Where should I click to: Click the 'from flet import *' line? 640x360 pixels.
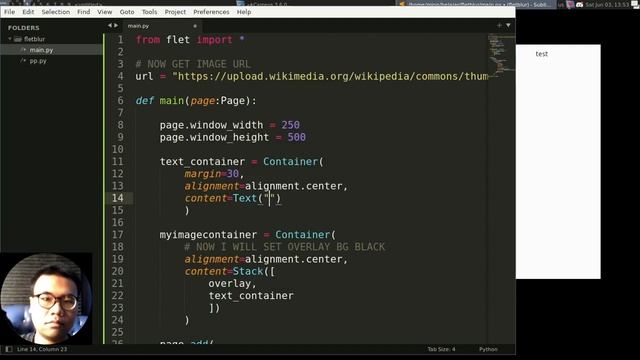190,40
